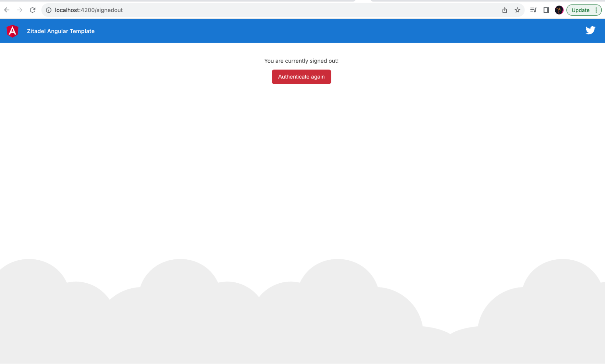Image resolution: width=605 pixels, height=364 pixels.
Task: Open the Chrome profile avatar
Action: 559,10
